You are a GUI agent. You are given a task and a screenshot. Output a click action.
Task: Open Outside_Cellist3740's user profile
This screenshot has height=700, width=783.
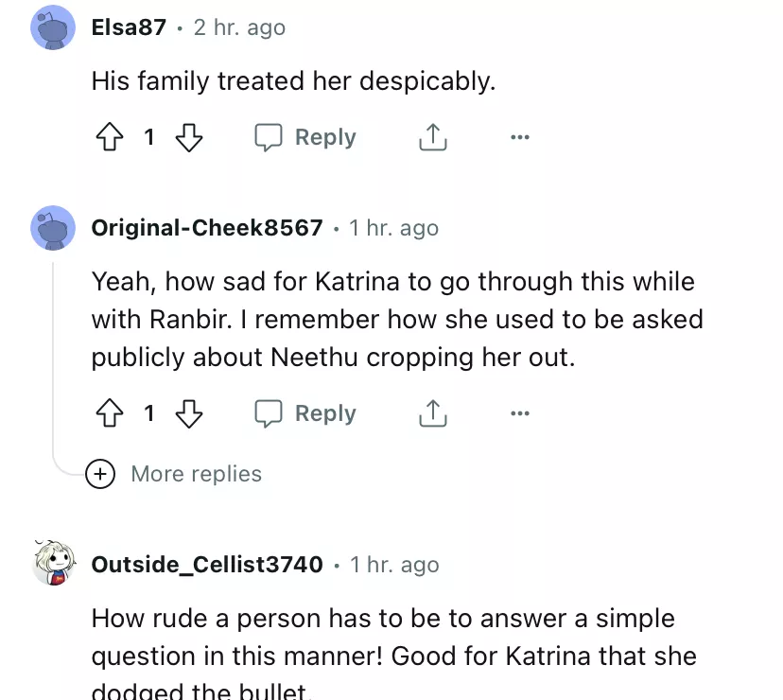click(x=207, y=565)
